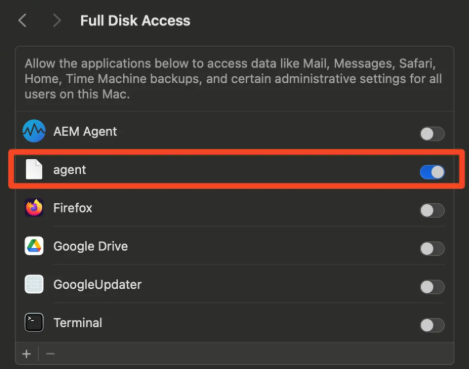Add an application with the plus button
This screenshot has height=369, width=469.
coord(27,354)
